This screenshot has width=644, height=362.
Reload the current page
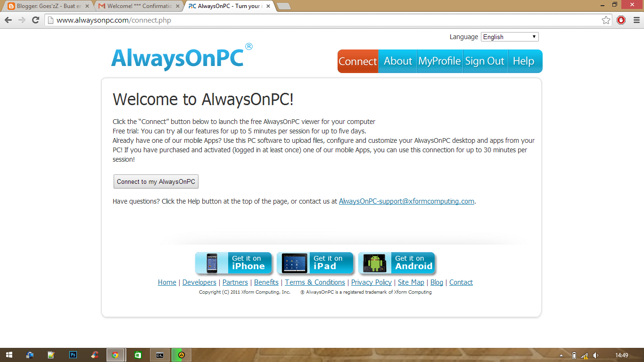coord(35,20)
